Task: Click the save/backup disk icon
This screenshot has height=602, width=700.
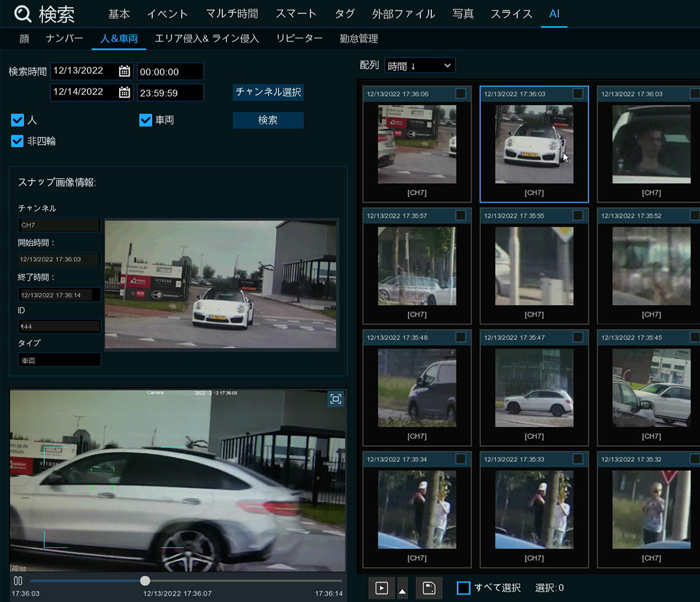Action: 429,588
